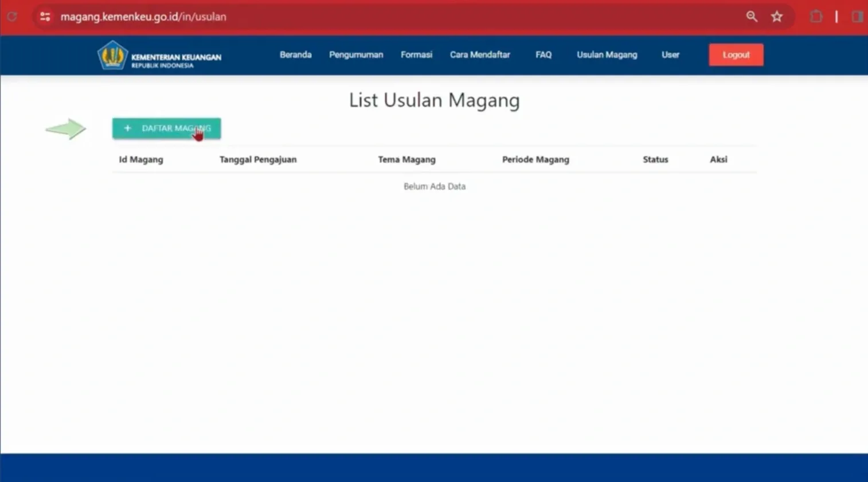The height and width of the screenshot is (482, 868).
Task: Click the Tema Magang column header
Action: (x=407, y=160)
